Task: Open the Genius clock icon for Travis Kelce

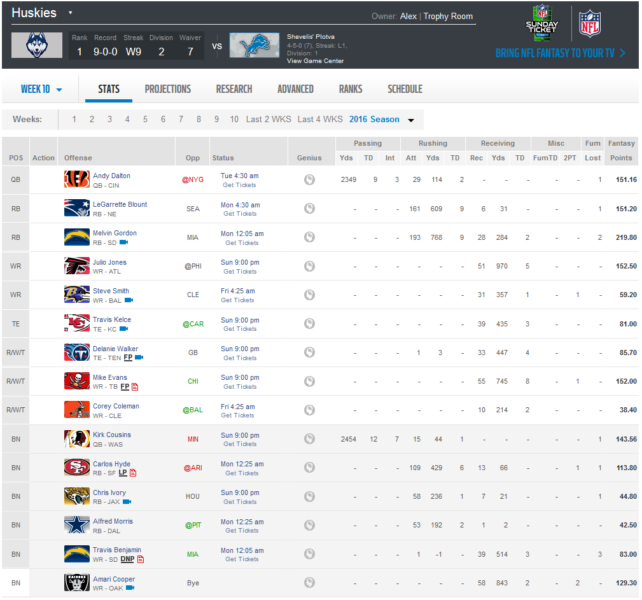Action: [309, 324]
